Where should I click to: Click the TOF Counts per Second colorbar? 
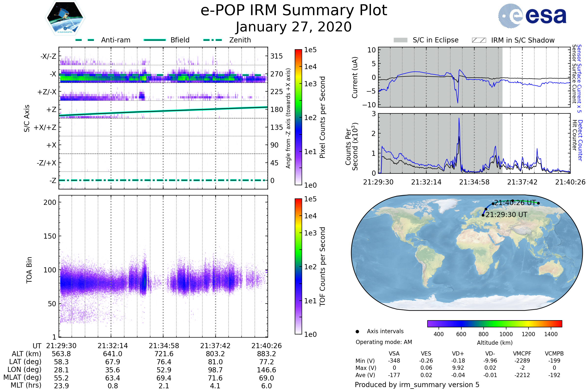point(298,266)
